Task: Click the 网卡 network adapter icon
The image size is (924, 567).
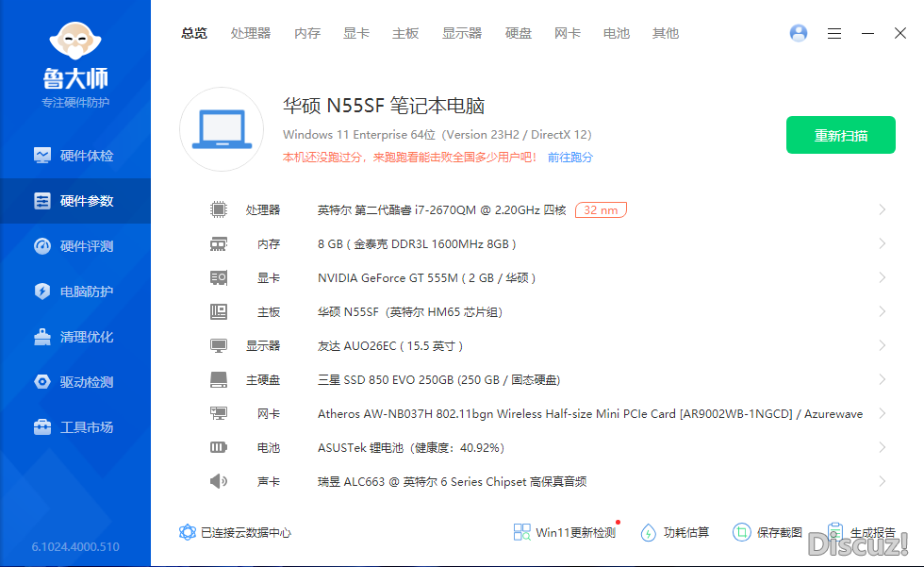Action: coord(219,413)
